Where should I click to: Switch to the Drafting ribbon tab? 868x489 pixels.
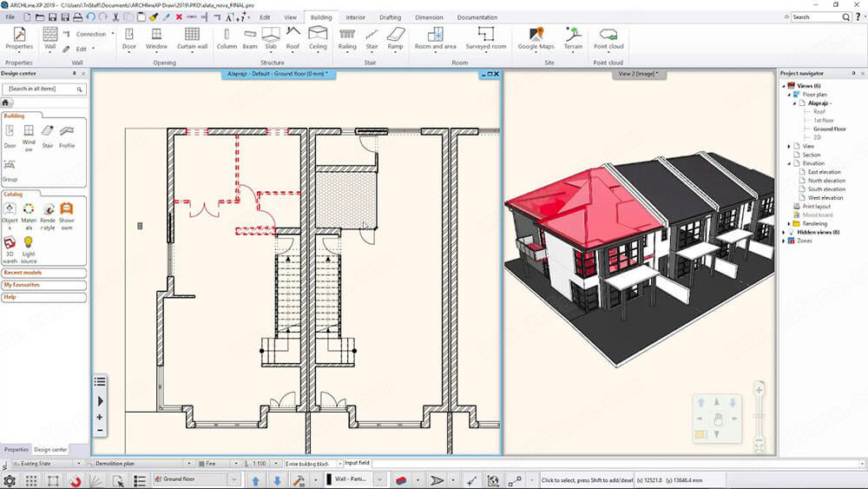391,17
